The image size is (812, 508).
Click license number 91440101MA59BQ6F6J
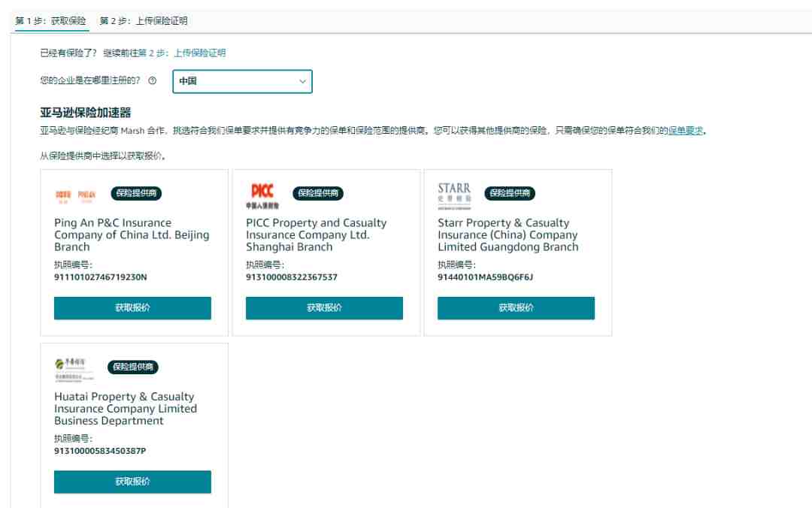click(x=485, y=277)
